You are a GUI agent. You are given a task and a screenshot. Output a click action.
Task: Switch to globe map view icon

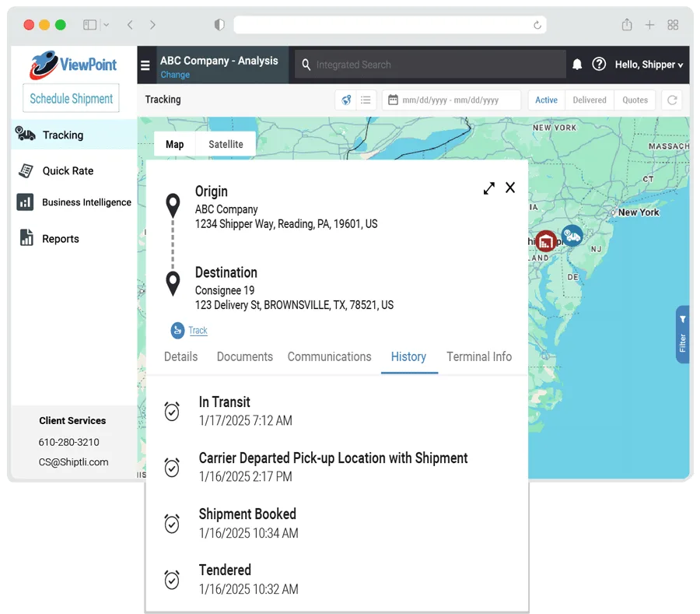click(346, 100)
